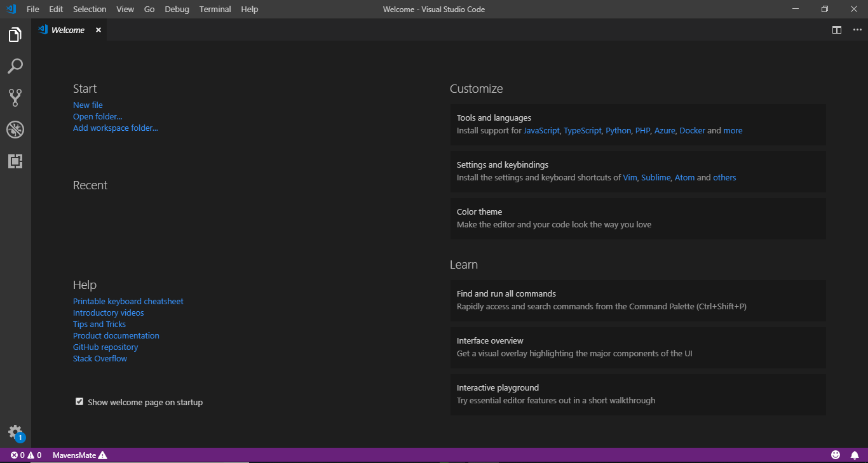The width and height of the screenshot is (868, 463).
Task: Open the Selection menu
Action: point(90,9)
